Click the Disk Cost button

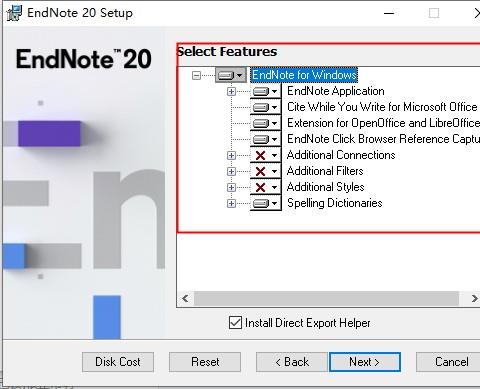(x=118, y=362)
